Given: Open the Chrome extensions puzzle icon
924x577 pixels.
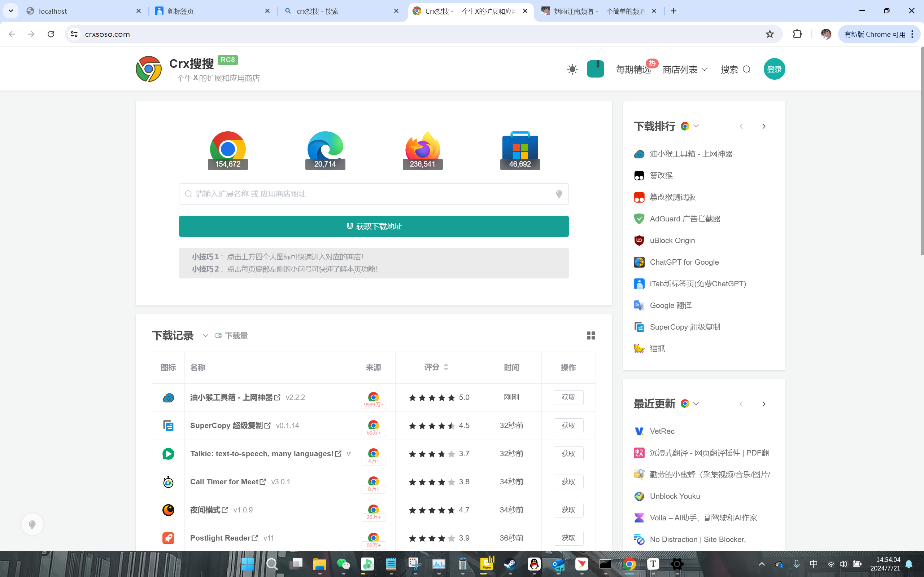Looking at the screenshot, I should tap(797, 34).
